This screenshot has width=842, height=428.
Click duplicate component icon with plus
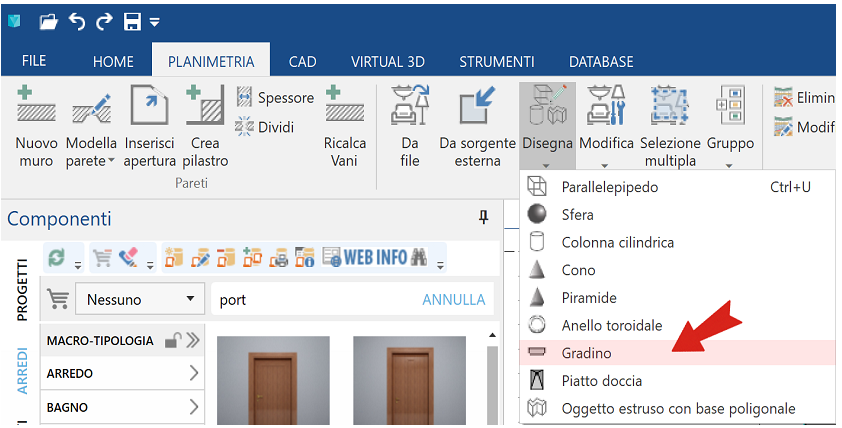[x=252, y=258]
